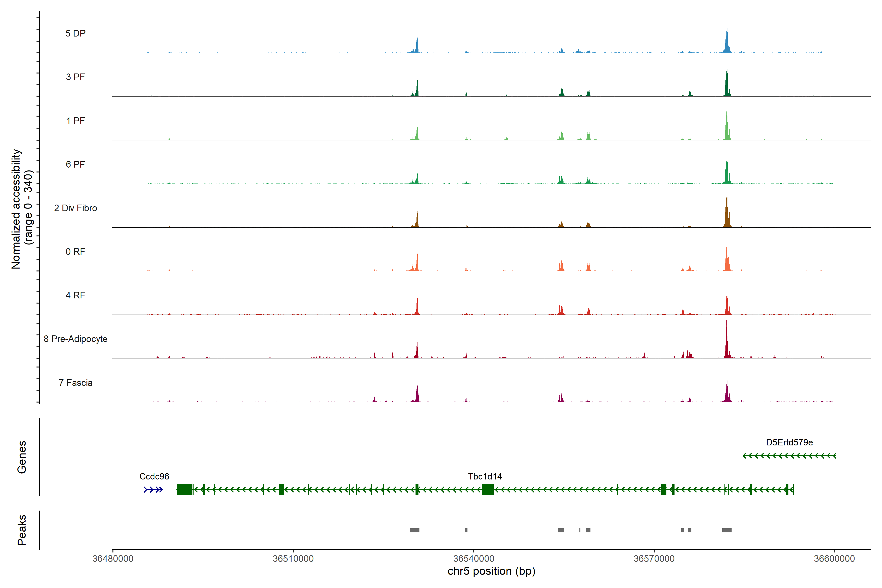Click the Tbc1d14 gene label

485,477
